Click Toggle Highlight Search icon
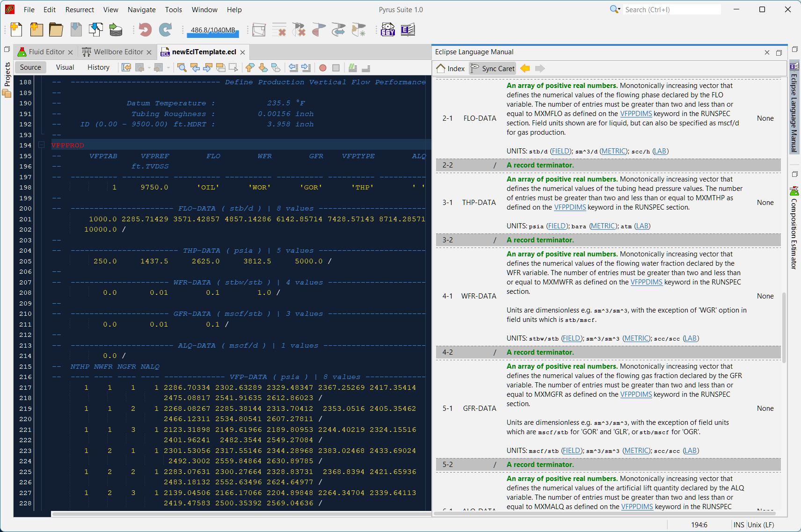Screen dimensions: 801x532 pyautogui.click(x=220, y=68)
